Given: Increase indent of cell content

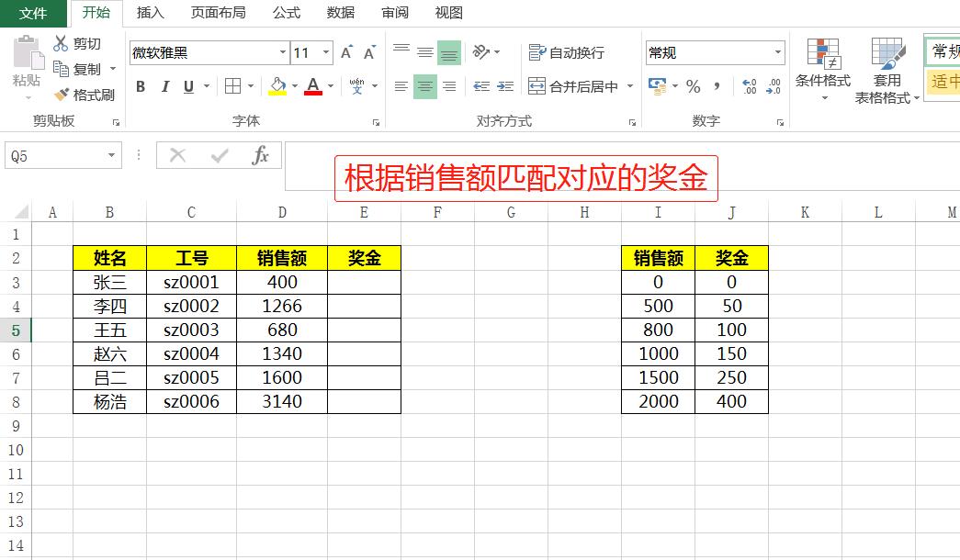Looking at the screenshot, I should tap(505, 86).
